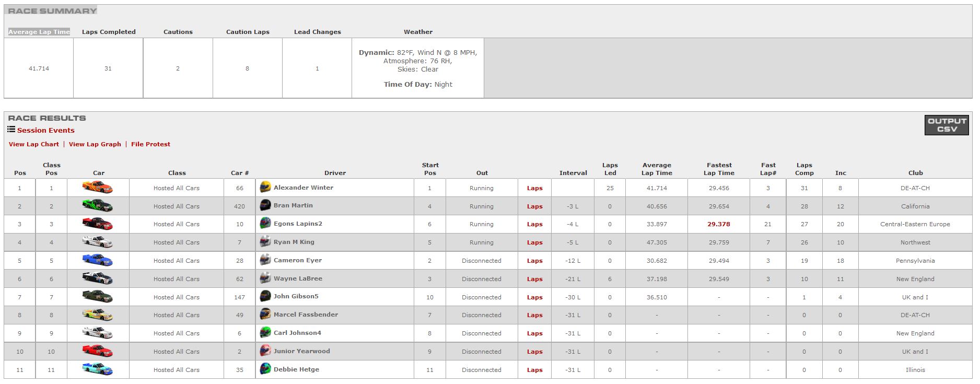The width and height of the screenshot is (980, 384).
Task: Open the Session Events link
Action: [46, 131]
